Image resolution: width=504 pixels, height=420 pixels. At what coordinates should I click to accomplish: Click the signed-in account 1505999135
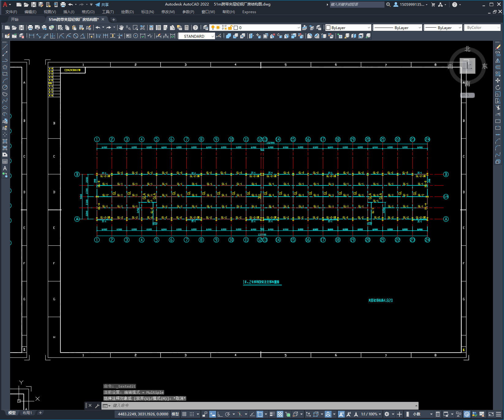tap(411, 5)
